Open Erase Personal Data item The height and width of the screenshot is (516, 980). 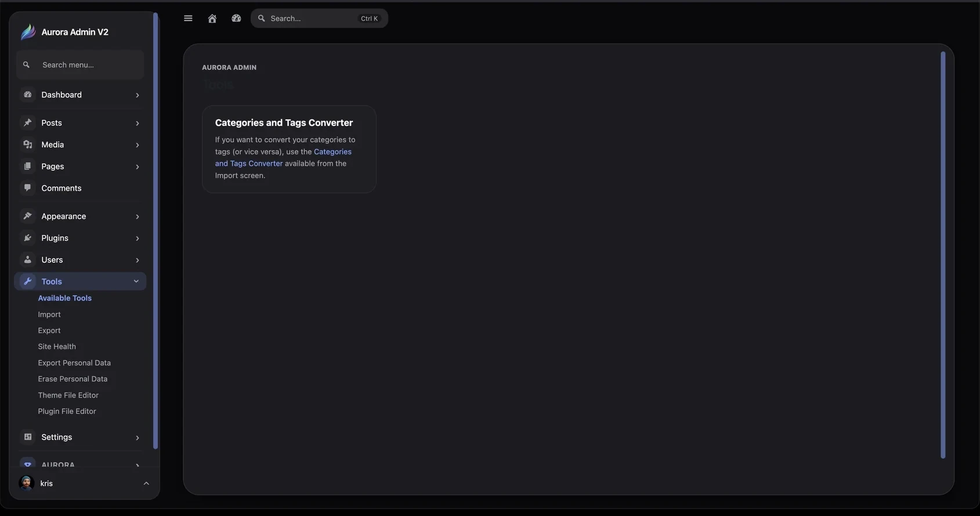pyautogui.click(x=73, y=379)
